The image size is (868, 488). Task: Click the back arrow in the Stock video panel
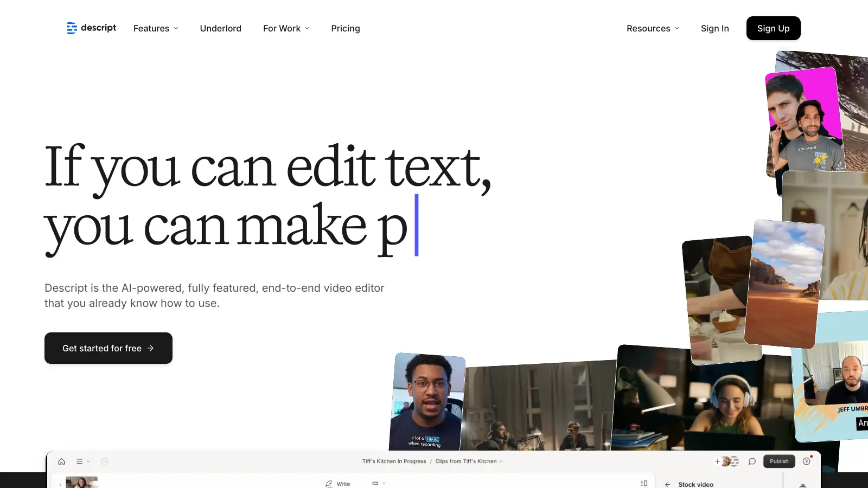click(x=667, y=484)
